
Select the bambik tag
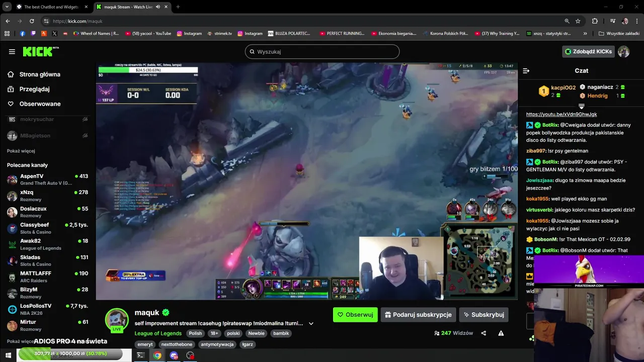tap(281, 333)
